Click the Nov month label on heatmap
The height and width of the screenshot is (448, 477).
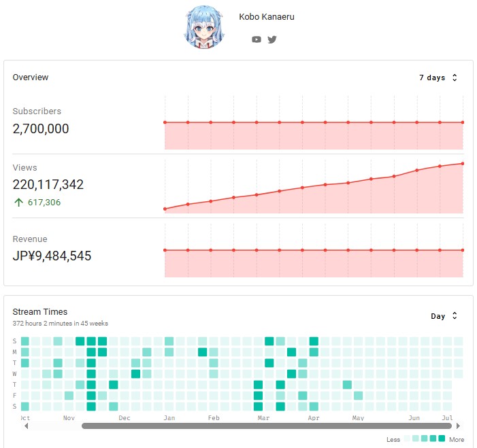click(x=69, y=418)
